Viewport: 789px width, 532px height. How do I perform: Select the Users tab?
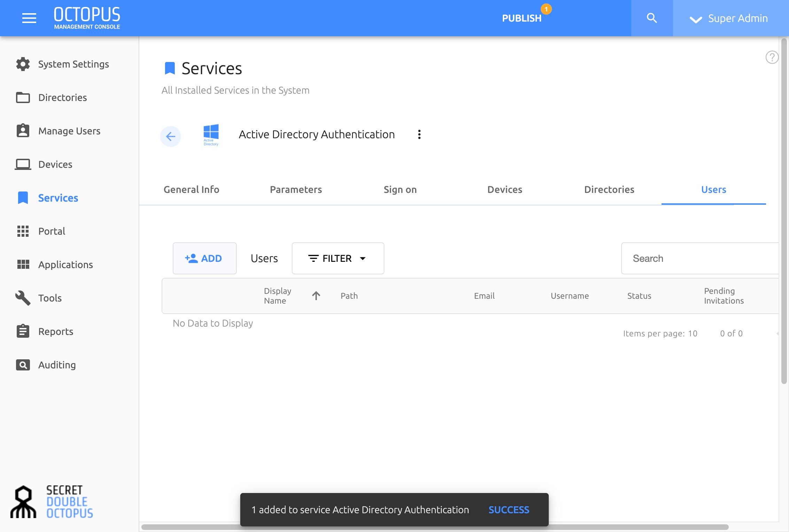tap(714, 189)
